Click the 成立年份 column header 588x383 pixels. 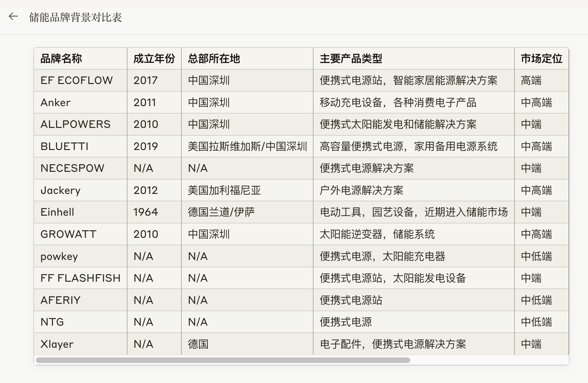pyautogui.click(x=154, y=59)
